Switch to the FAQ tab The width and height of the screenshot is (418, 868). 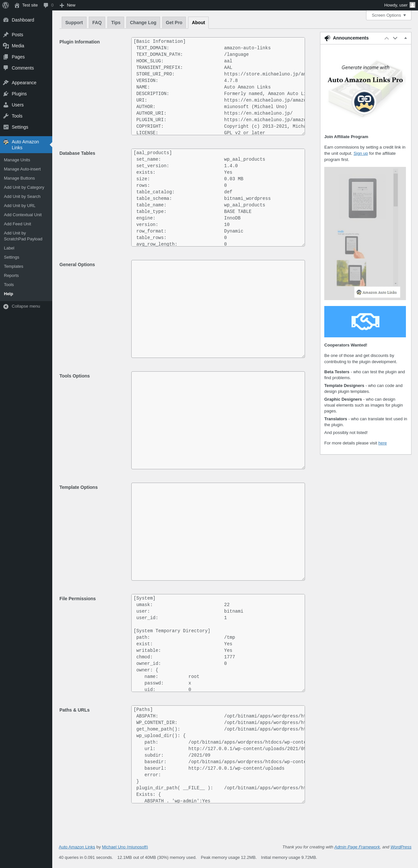(x=97, y=23)
